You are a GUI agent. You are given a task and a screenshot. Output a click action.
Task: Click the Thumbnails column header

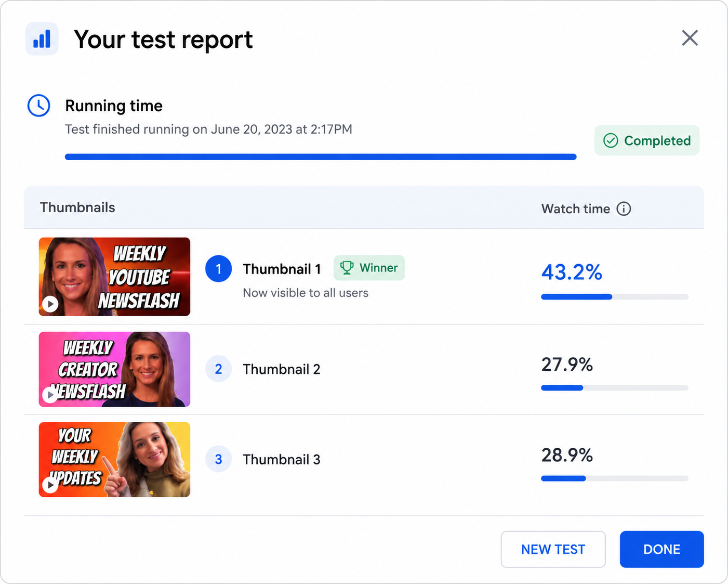tap(77, 207)
